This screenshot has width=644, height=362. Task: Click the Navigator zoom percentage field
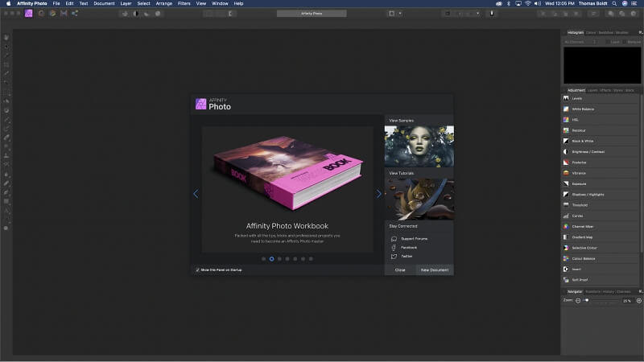click(x=627, y=301)
